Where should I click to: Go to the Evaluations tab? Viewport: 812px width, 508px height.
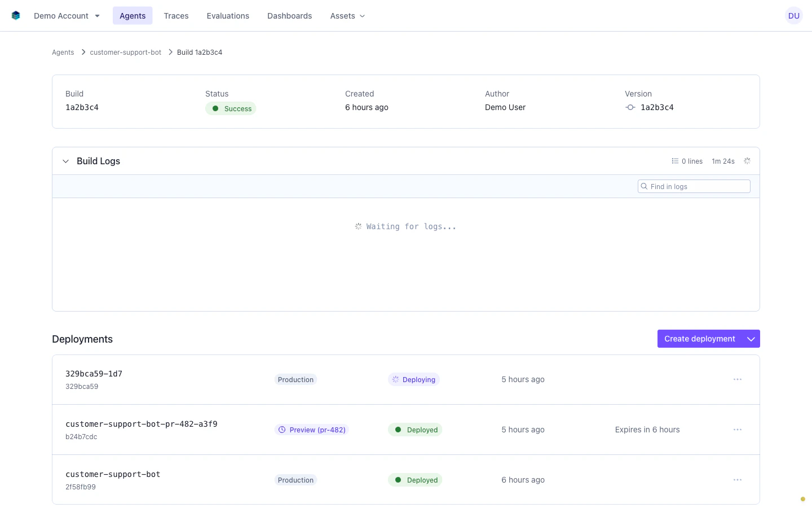coord(228,16)
